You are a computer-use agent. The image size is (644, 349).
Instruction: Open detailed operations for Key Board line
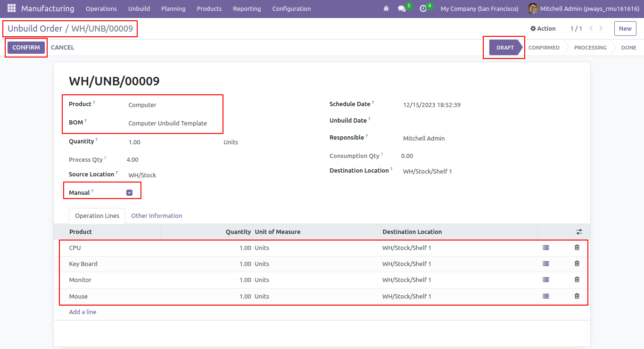point(546,264)
